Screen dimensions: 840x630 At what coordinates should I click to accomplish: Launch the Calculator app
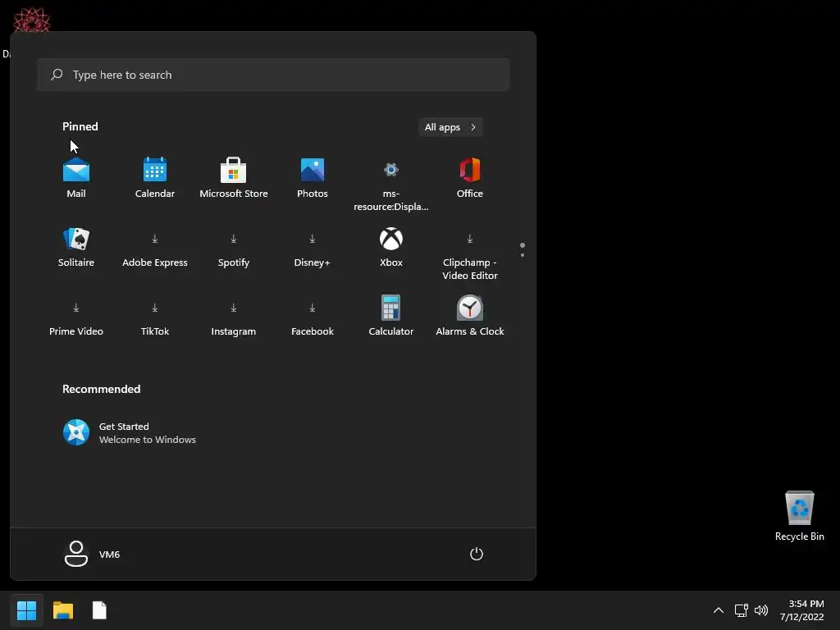(x=391, y=317)
